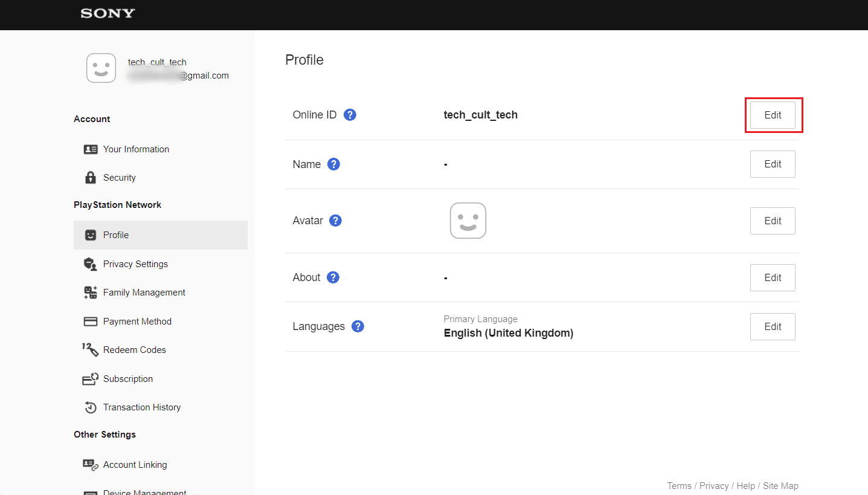
Task: Open the help tooltip for Avatar
Action: pyautogui.click(x=335, y=221)
